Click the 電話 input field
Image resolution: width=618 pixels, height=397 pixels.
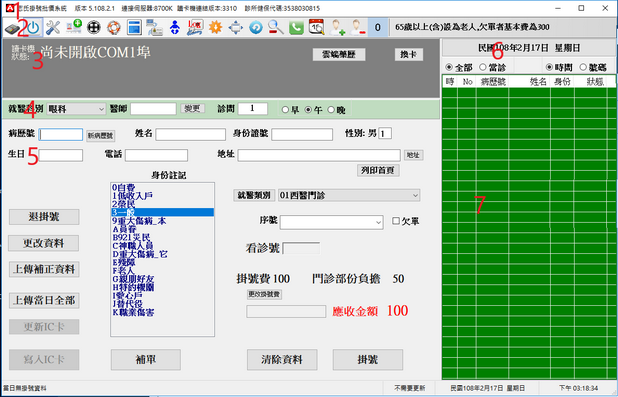point(156,155)
